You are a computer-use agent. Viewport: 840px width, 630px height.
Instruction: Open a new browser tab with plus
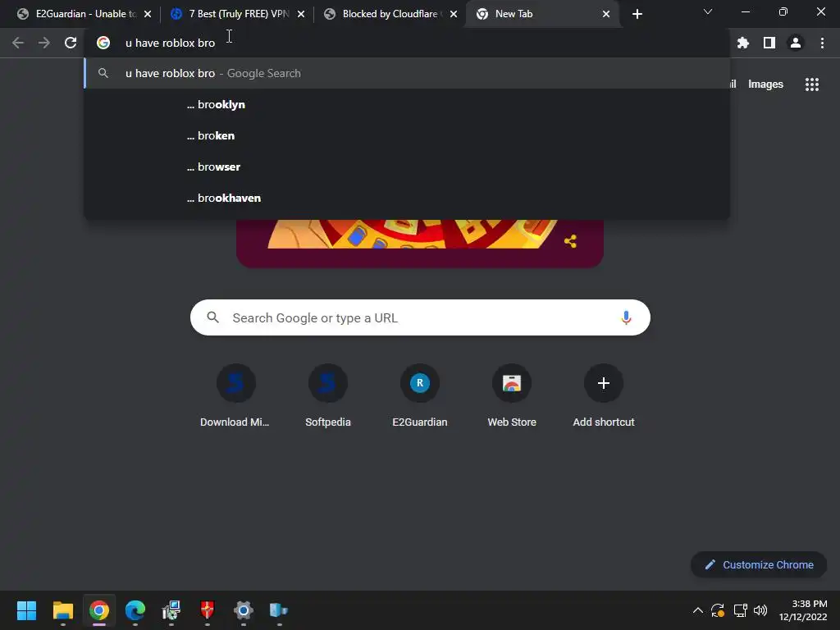(x=637, y=14)
